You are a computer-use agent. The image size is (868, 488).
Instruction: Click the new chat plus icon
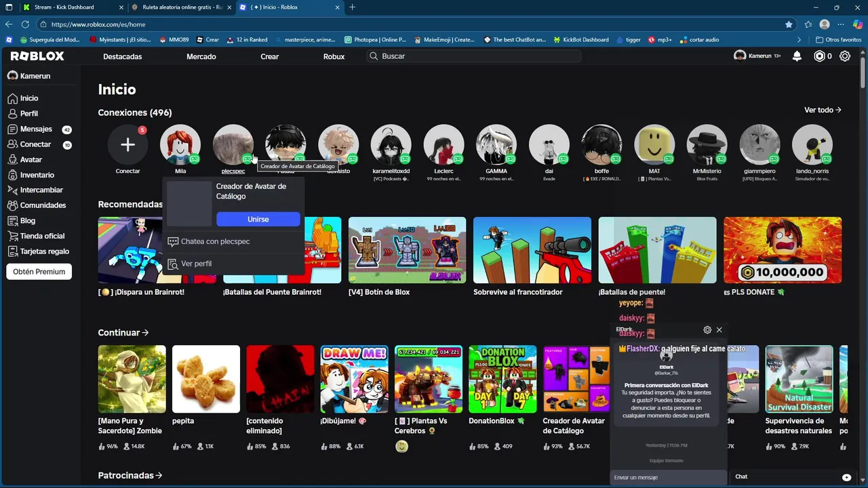click(x=846, y=477)
